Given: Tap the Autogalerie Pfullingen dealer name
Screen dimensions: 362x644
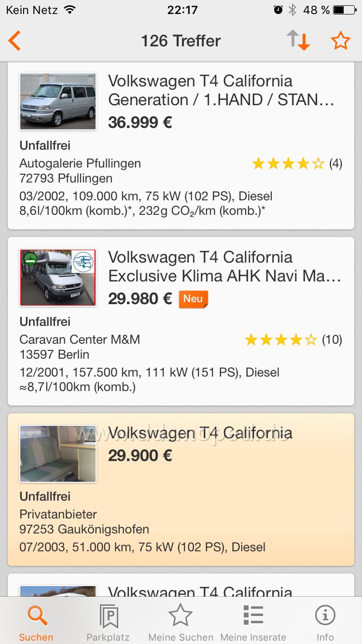Looking at the screenshot, I should coord(80,163).
